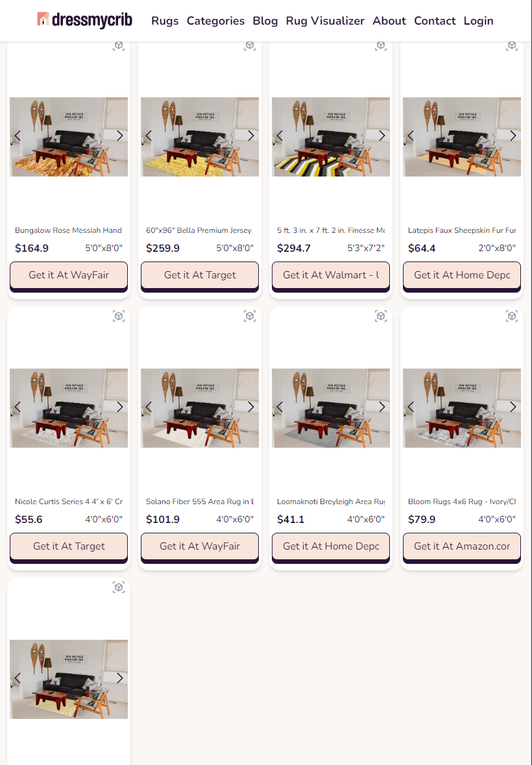This screenshot has height=765, width=532.
Task: Show previous image of Bella Premium Jersey rug
Action: pyautogui.click(x=148, y=136)
